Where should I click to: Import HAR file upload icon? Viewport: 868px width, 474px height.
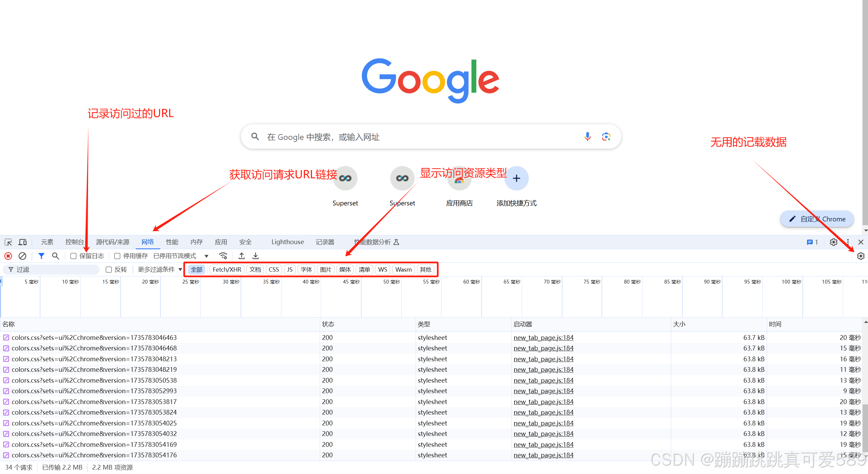242,256
